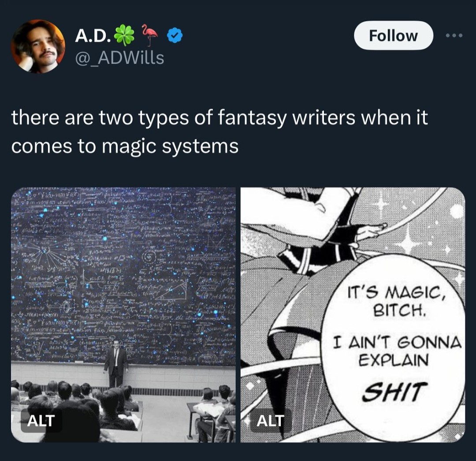Follow the @_ADWills account
The height and width of the screenshot is (461, 476).
point(393,36)
